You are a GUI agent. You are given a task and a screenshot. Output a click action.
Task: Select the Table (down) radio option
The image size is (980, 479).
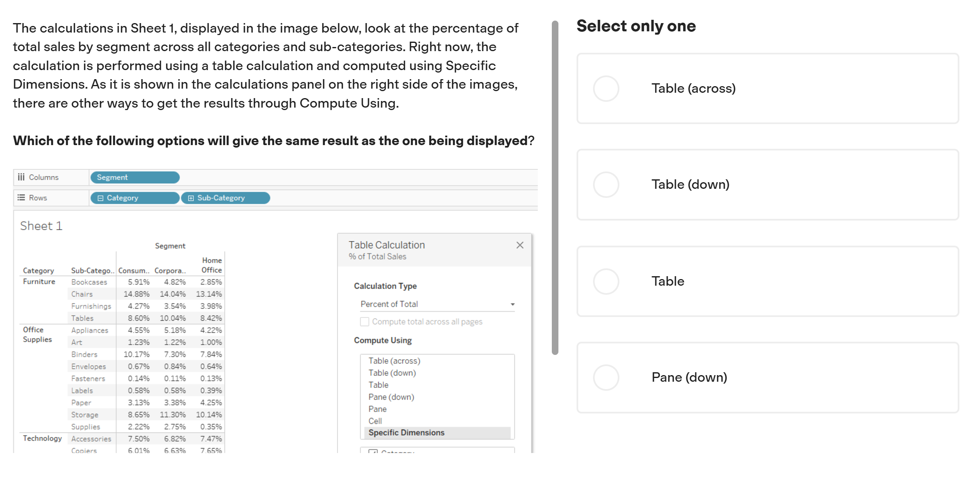(606, 185)
